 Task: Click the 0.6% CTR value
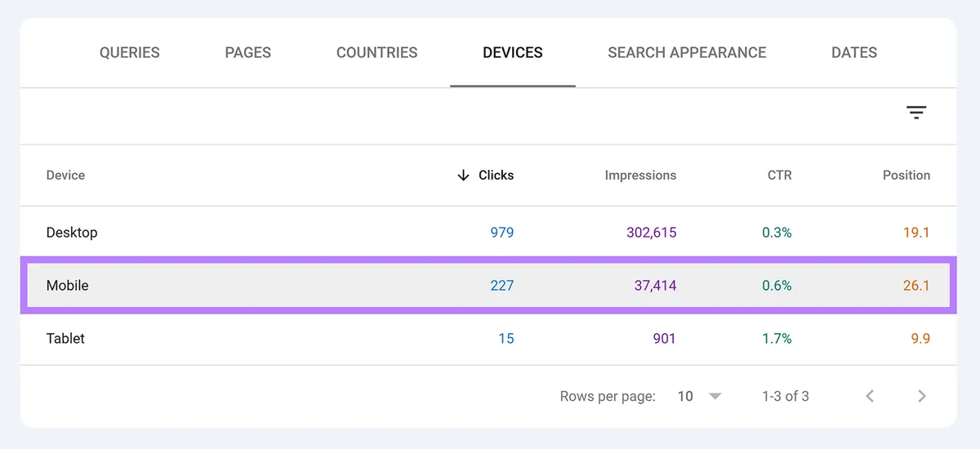(x=777, y=286)
